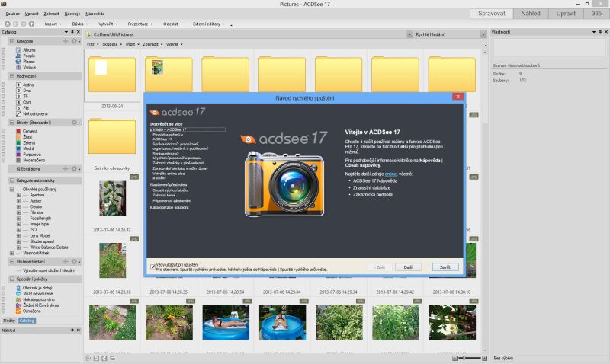The height and width of the screenshot is (364, 610).
Task: Open the Nástroje menu
Action: point(72,14)
